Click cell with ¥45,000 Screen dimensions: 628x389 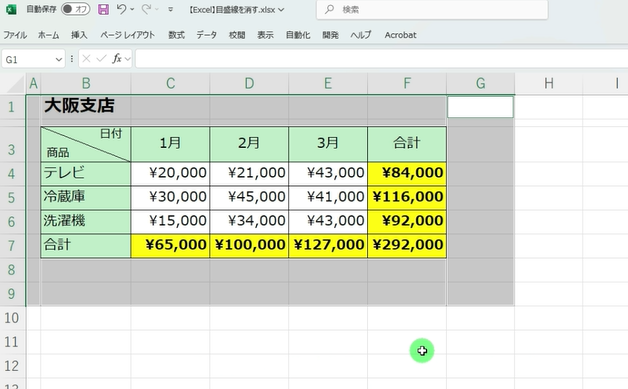tap(249, 198)
